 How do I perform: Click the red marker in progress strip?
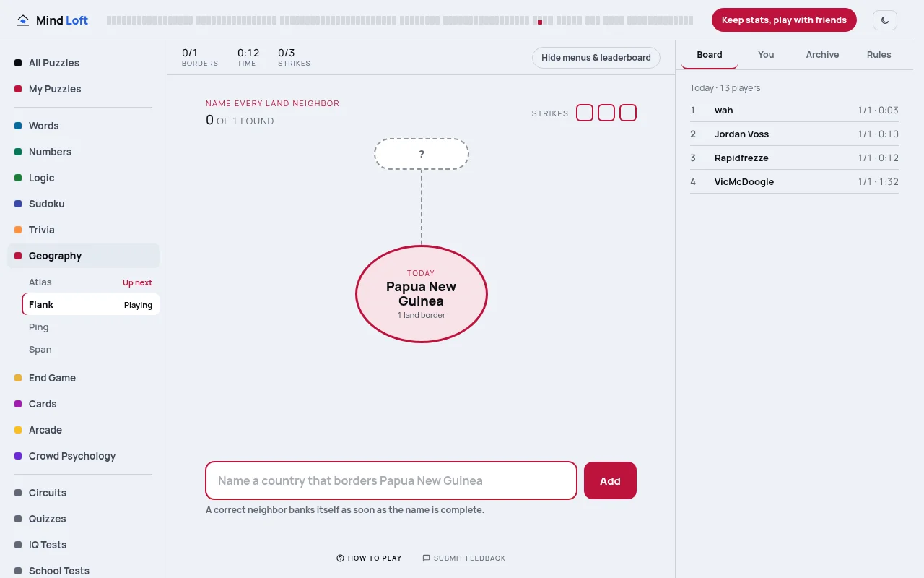click(x=540, y=22)
